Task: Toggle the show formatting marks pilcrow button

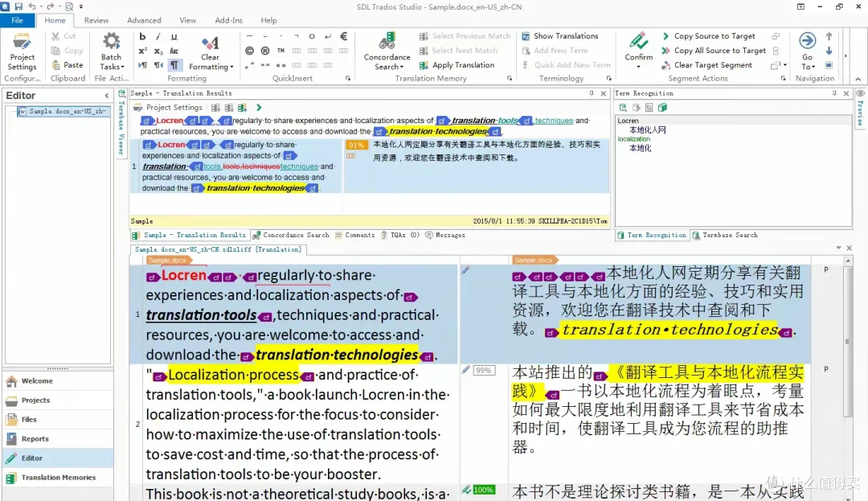Action: click(174, 65)
